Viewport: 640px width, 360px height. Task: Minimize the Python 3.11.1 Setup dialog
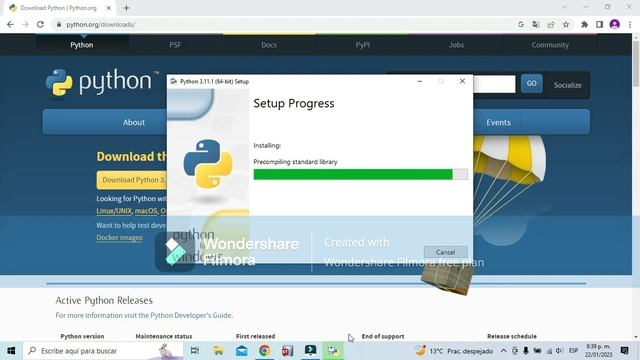click(x=420, y=81)
